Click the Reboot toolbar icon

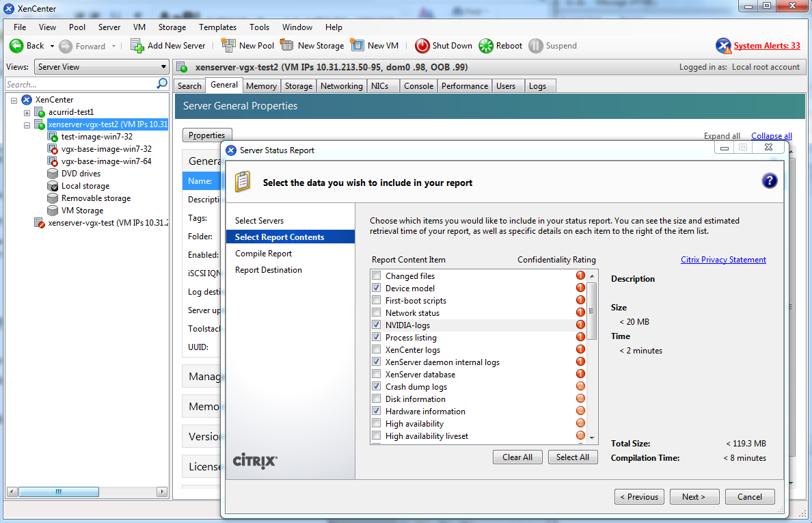487,46
